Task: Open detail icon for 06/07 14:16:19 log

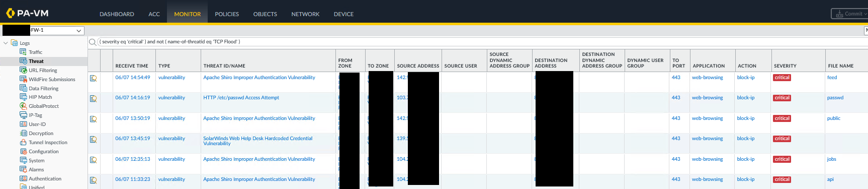Action: pyautogui.click(x=93, y=98)
